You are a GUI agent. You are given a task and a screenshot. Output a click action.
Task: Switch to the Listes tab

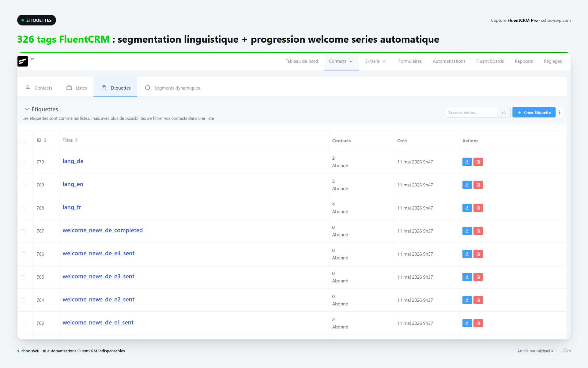pyautogui.click(x=77, y=88)
